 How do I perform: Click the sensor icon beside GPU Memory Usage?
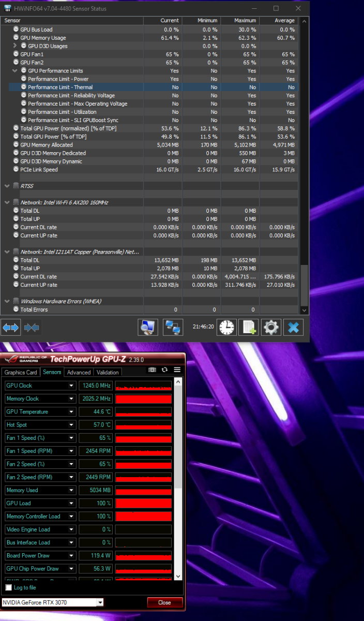[x=16, y=38]
